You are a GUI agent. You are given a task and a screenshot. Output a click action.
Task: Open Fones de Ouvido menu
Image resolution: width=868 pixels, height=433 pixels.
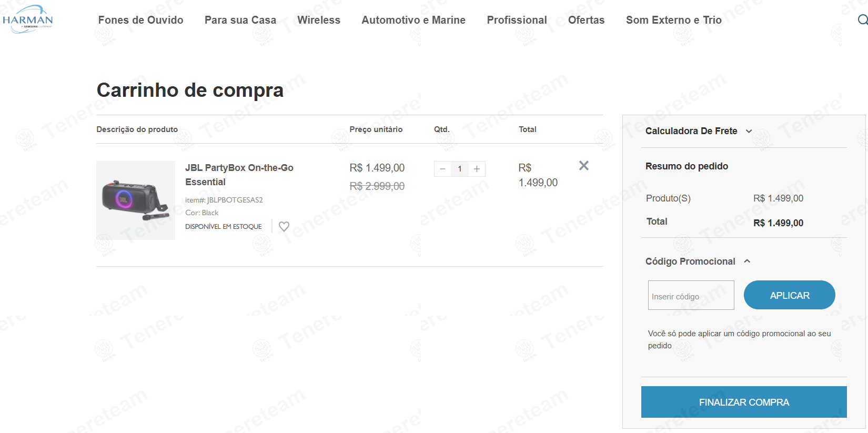pyautogui.click(x=140, y=20)
